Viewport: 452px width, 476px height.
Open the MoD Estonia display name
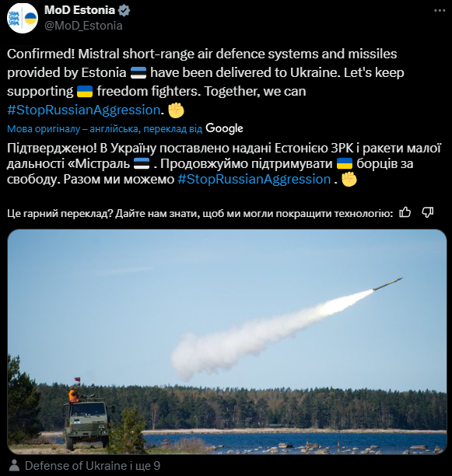(79, 10)
